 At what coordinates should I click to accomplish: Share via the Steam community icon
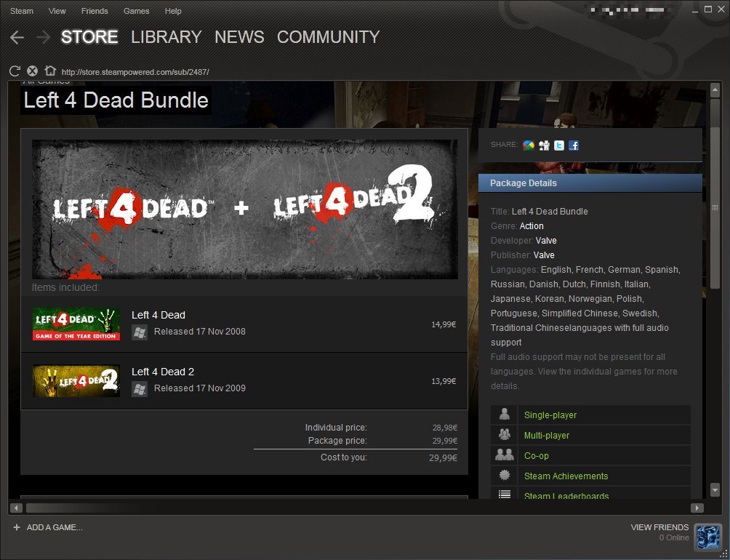tap(545, 145)
